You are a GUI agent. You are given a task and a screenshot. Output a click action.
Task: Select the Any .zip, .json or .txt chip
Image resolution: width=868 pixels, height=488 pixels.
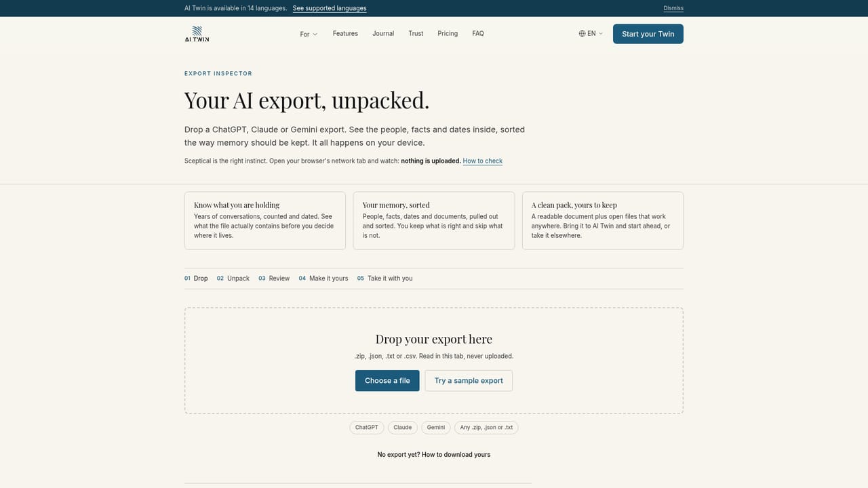[x=486, y=428]
